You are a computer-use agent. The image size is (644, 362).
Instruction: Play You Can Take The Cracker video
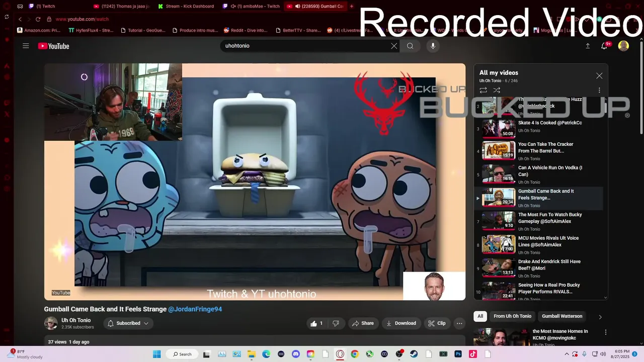(x=538, y=151)
